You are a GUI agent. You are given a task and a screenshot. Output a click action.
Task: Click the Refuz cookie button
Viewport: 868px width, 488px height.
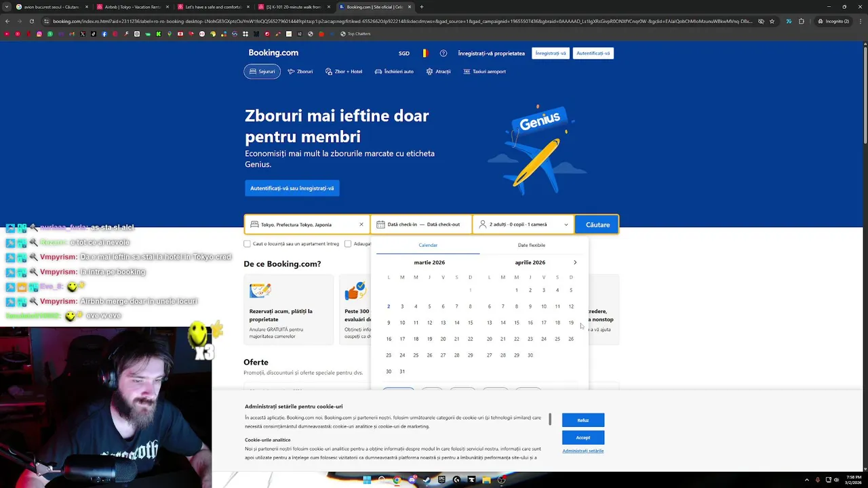[x=583, y=420]
